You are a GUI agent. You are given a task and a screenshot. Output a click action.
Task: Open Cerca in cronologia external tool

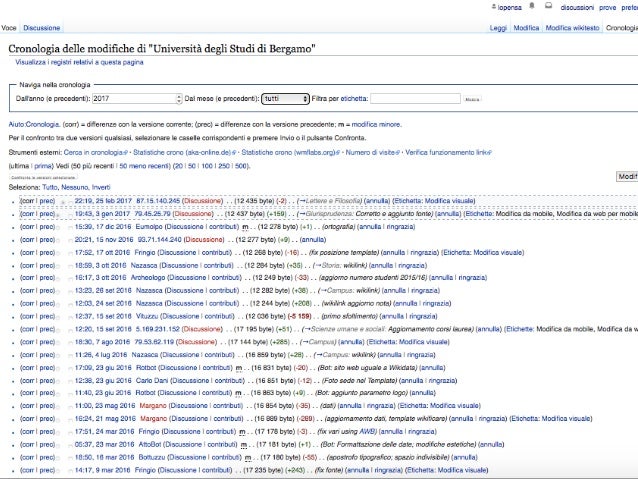95,153
